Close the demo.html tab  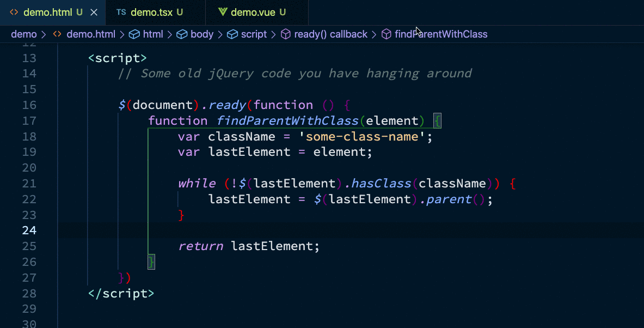pos(94,13)
